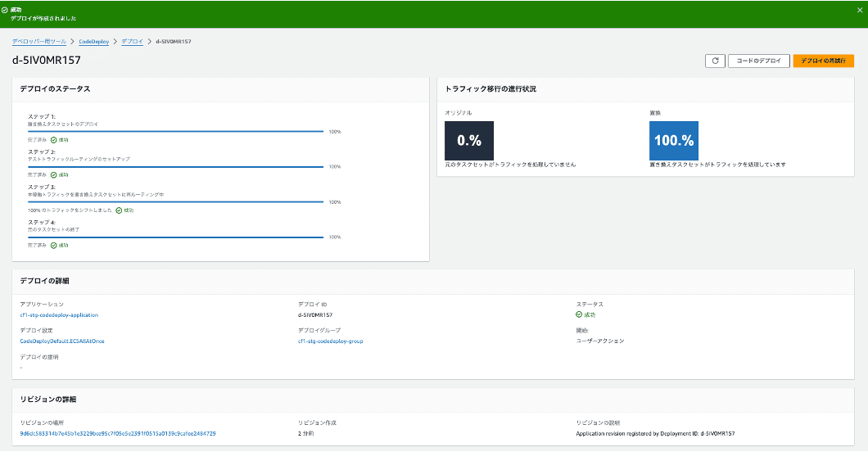868x452 pixels.
Task: Dismiss the green success banner with X
Action: tap(860, 10)
